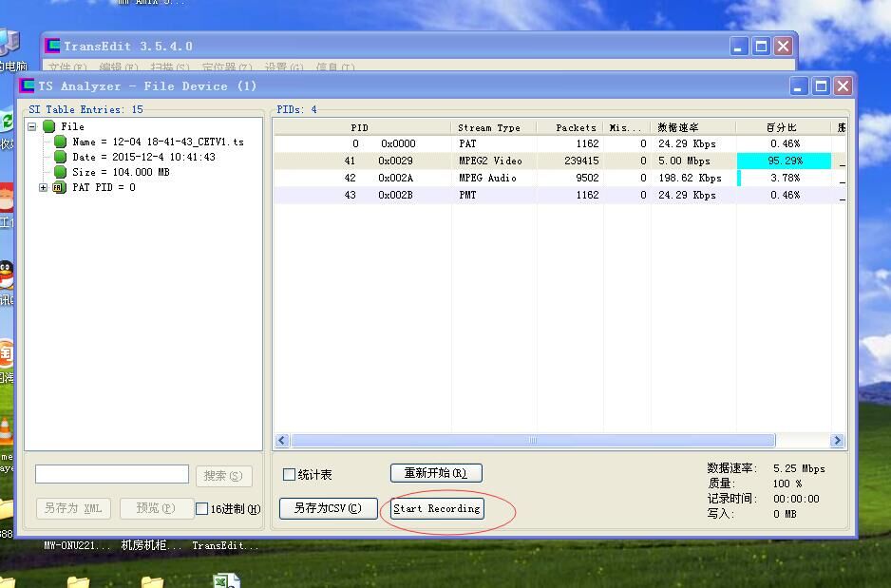891x588 pixels.
Task: Select the PAT stream type cell
Action: click(467, 143)
